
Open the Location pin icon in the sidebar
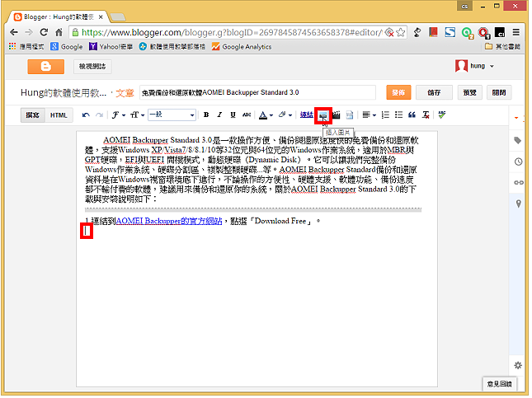[x=518, y=204]
